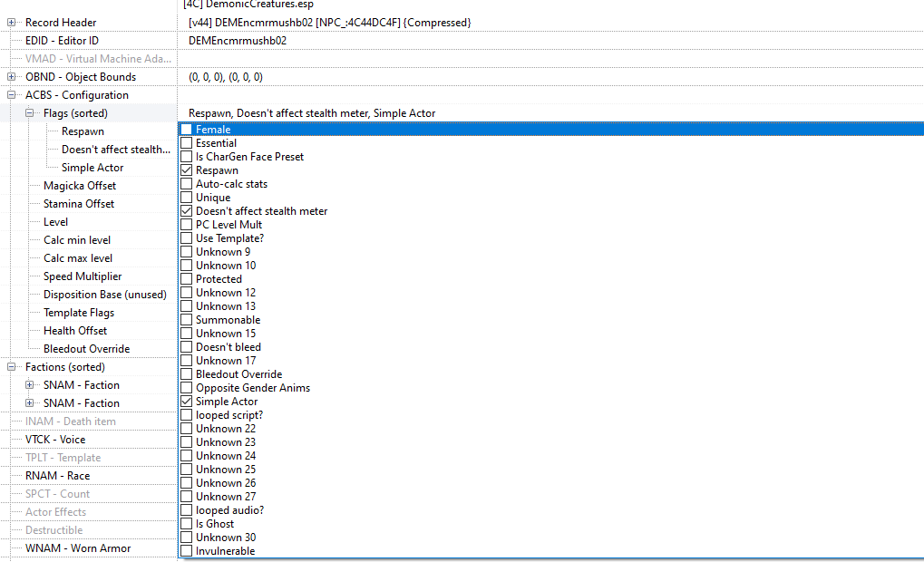Enable the Opposite Gender Anims flag
The width and height of the screenshot is (924, 562).
tap(187, 387)
